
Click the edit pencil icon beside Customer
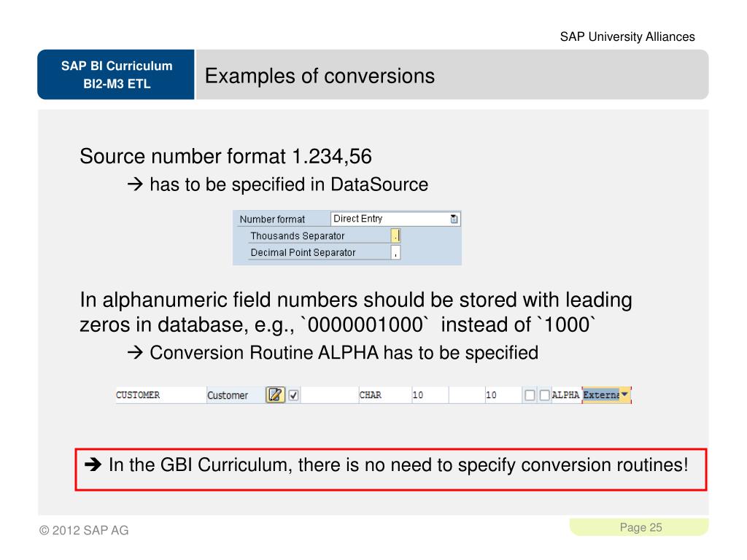pyautogui.click(x=275, y=394)
